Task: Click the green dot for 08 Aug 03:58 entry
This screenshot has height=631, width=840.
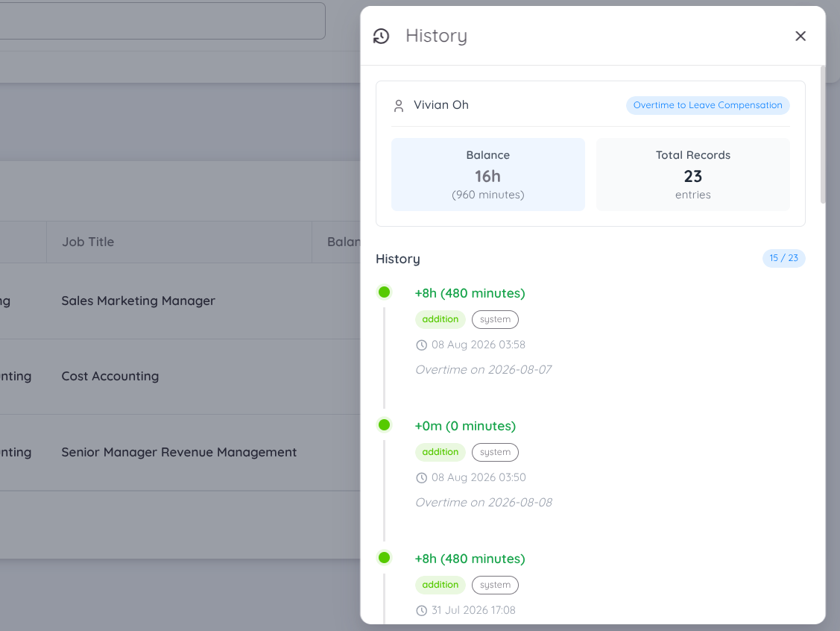Action: (384, 292)
